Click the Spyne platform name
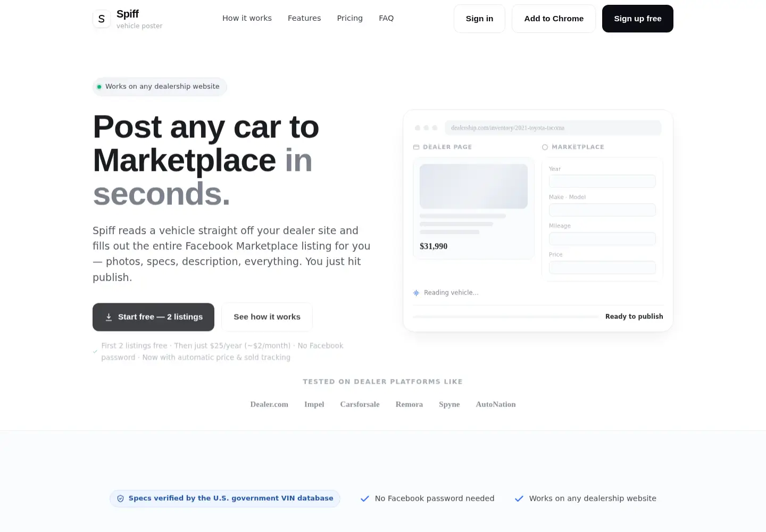The height and width of the screenshot is (532, 766). 449,404
